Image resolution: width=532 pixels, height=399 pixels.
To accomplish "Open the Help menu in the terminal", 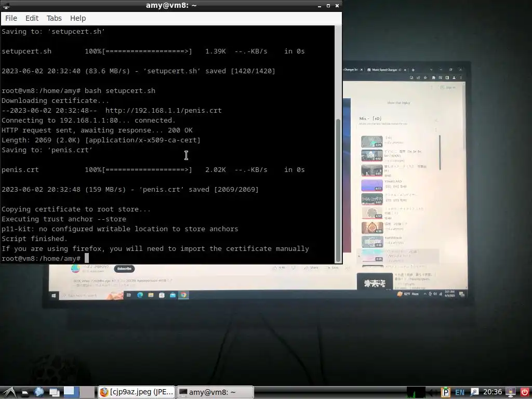I will pyautogui.click(x=78, y=18).
